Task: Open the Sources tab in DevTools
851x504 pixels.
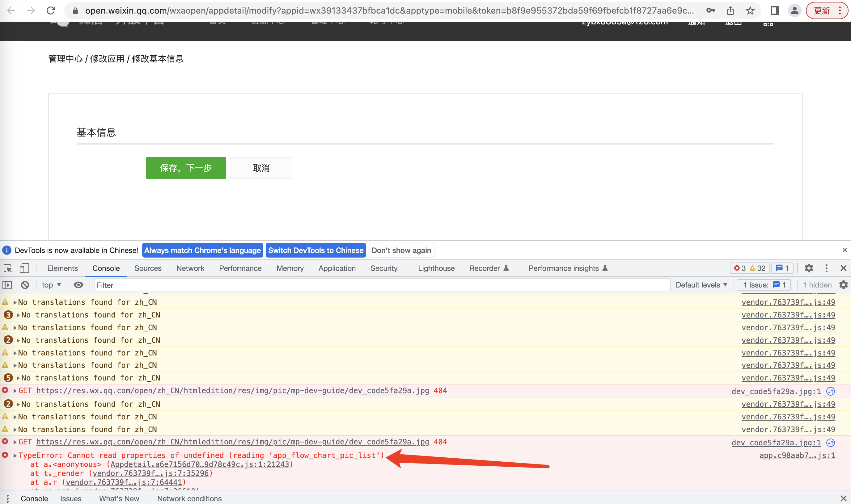Action: pyautogui.click(x=148, y=268)
